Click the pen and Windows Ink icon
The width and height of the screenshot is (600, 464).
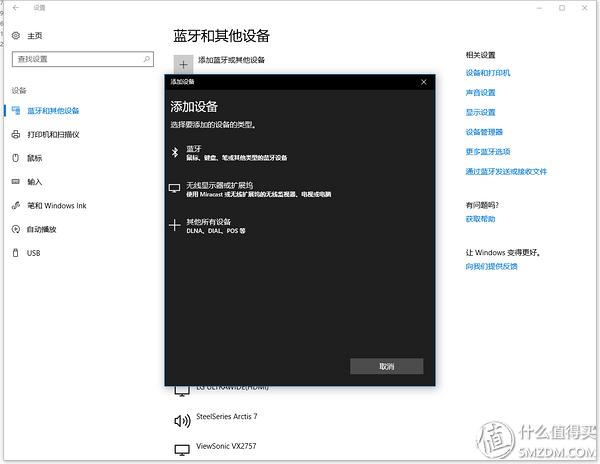coord(16,205)
